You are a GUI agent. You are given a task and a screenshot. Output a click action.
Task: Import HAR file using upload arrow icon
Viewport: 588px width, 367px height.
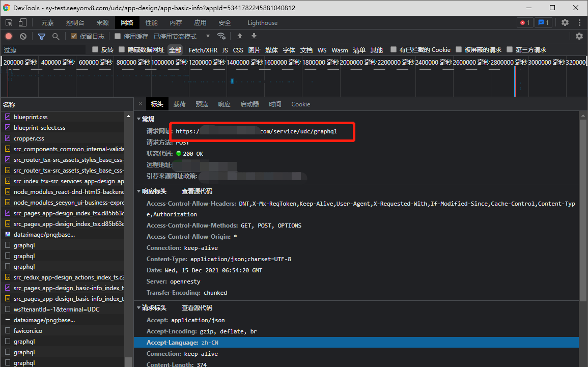[239, 36]
